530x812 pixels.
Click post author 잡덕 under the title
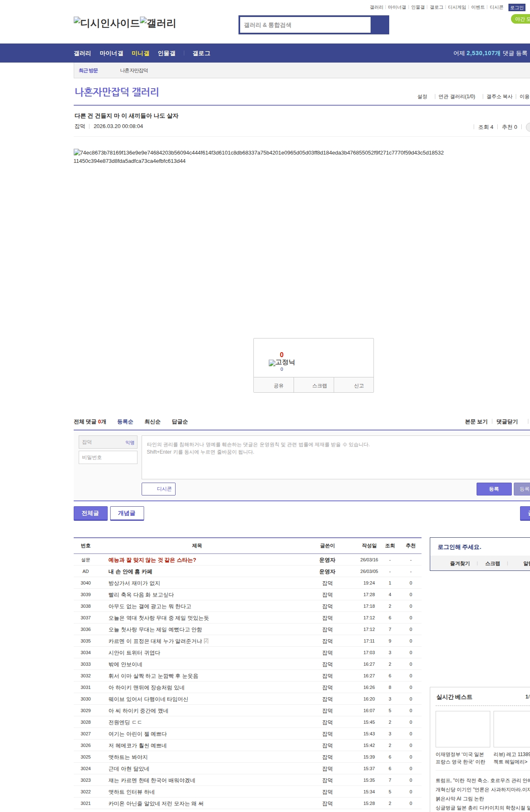pos(79,126)
